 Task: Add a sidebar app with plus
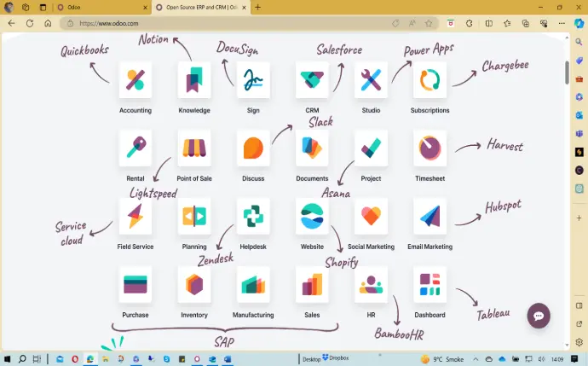click(x=579, y=218)
